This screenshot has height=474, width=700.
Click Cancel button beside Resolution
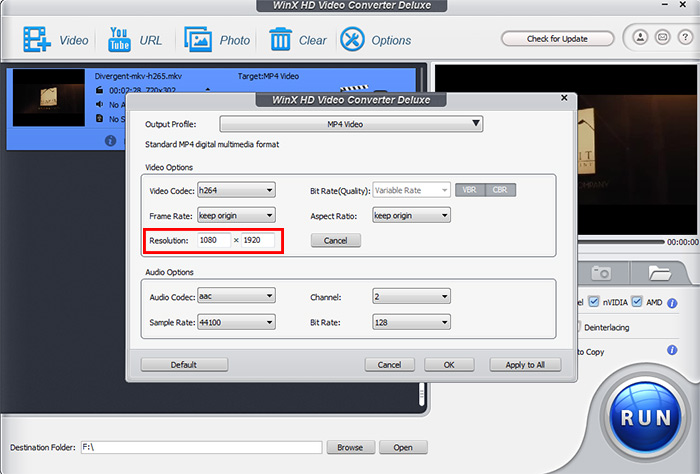336,240
